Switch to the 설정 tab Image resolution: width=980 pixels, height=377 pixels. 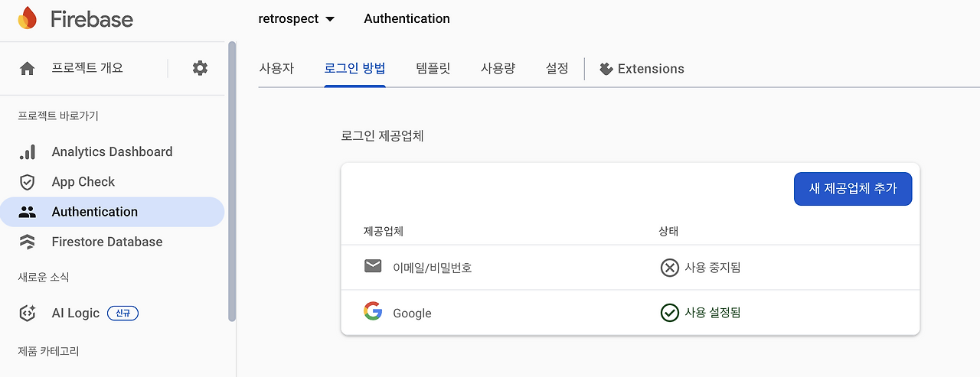(x=557, y=68)
